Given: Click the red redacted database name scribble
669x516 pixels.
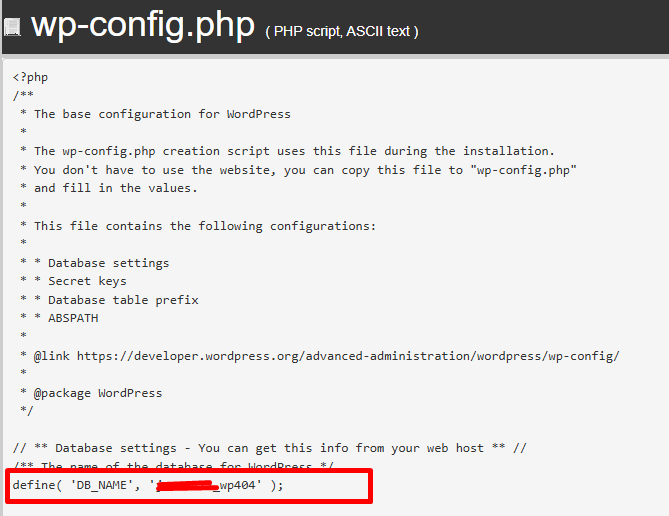Looking at the screenshot, I should tap(187, 485).
